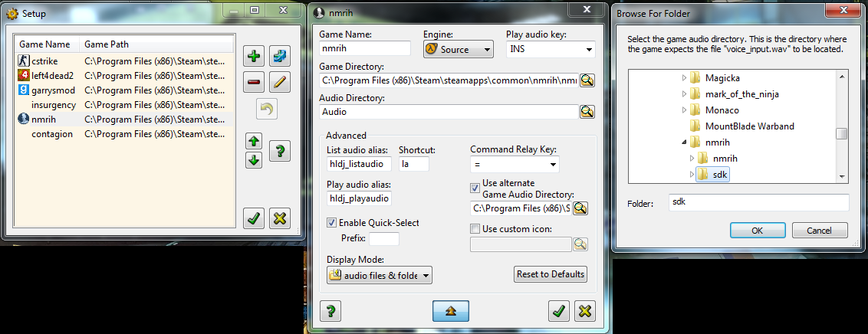
Task: Click the garrysmod game icon
Action: (23, 90)
